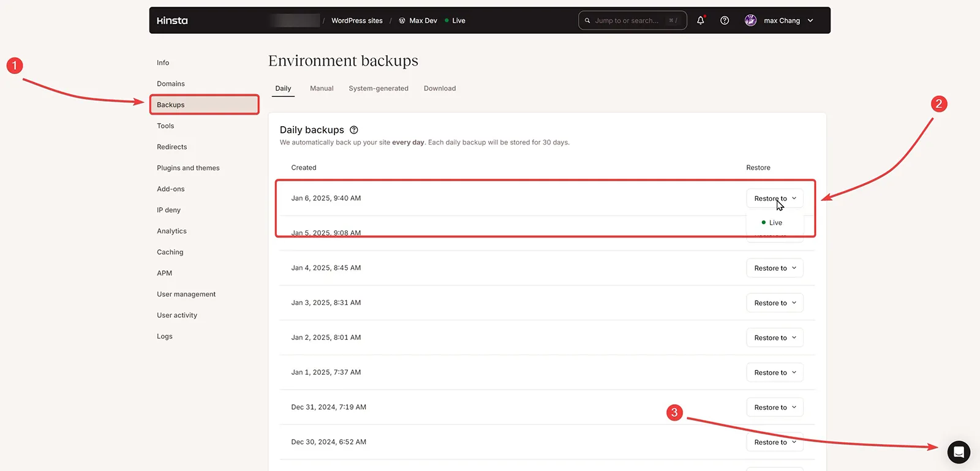Image resolution: width=980 pixels, height=471 pixels.
Task: Switch to the System-generated tab
Action: click(x=379, y=88)
